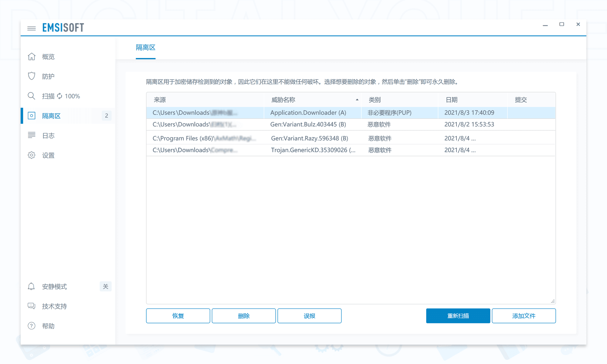Click the Rescan (重新扫描) button
This screenshot has width=607, height=364.
[458, 315]
